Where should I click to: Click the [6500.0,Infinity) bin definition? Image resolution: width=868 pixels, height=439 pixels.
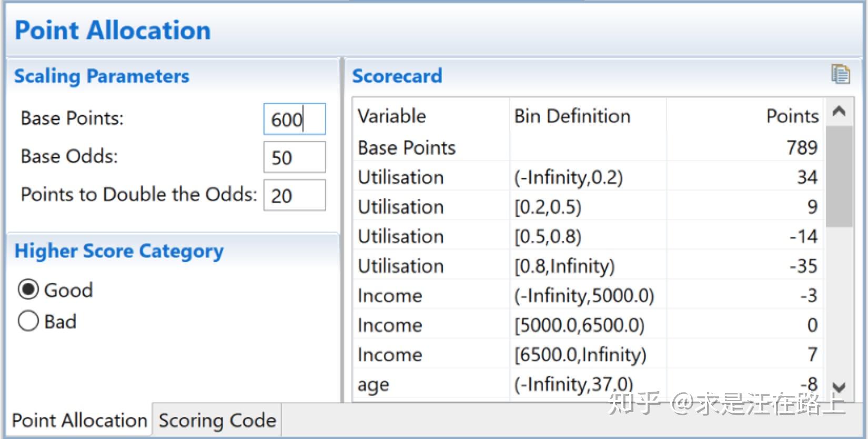coord(580,355)
